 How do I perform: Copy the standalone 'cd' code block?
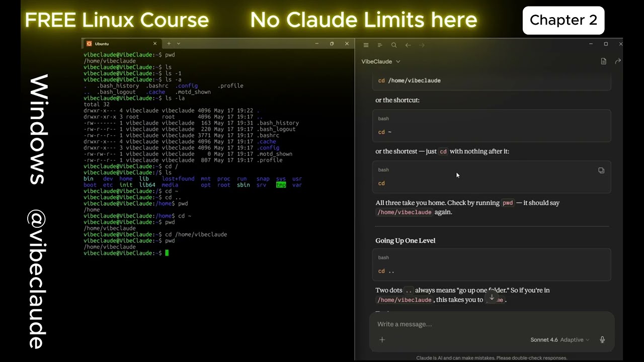(x=601, y=170)
